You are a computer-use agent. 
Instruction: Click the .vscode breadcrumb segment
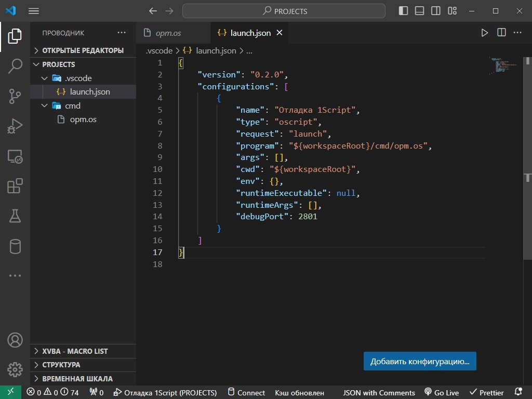coord(159,51)
